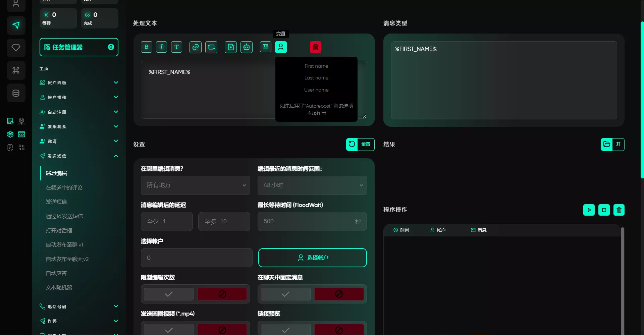Apply bold formatting in text toolbar
Image resolution: width=644 pixels, height=335 pixels.
tap(147, 47)
